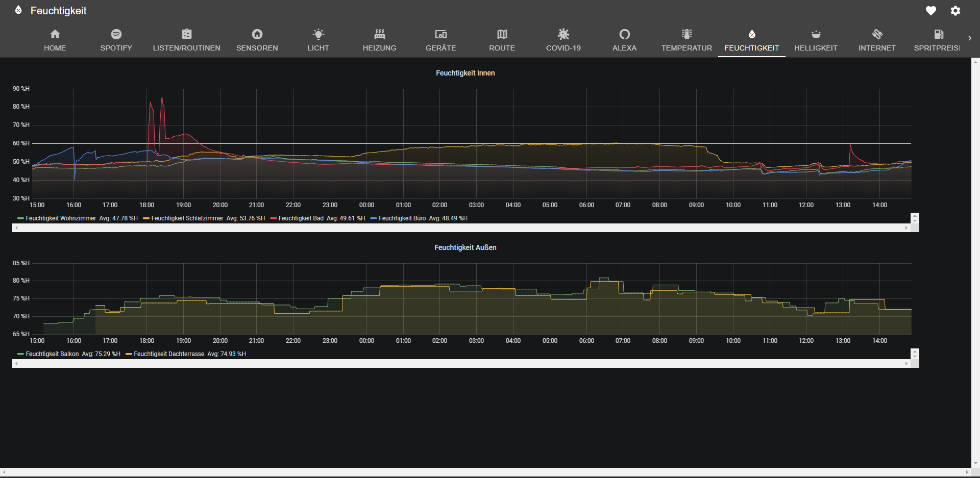The image size is (980, 478).
Task: Click the brightness icon above Helligkeit
Action: 816,34
